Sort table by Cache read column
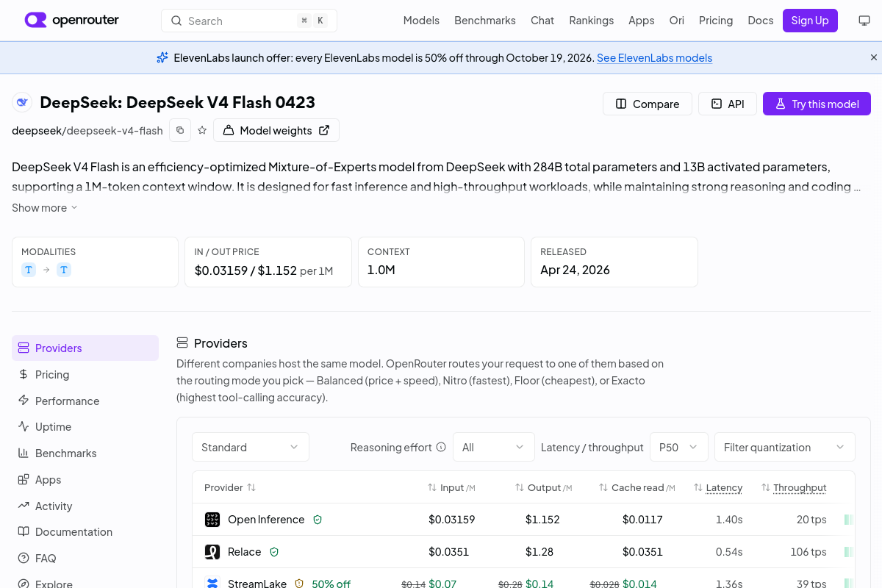The width and height of the screenshot is (882, 588). point(637,487)
